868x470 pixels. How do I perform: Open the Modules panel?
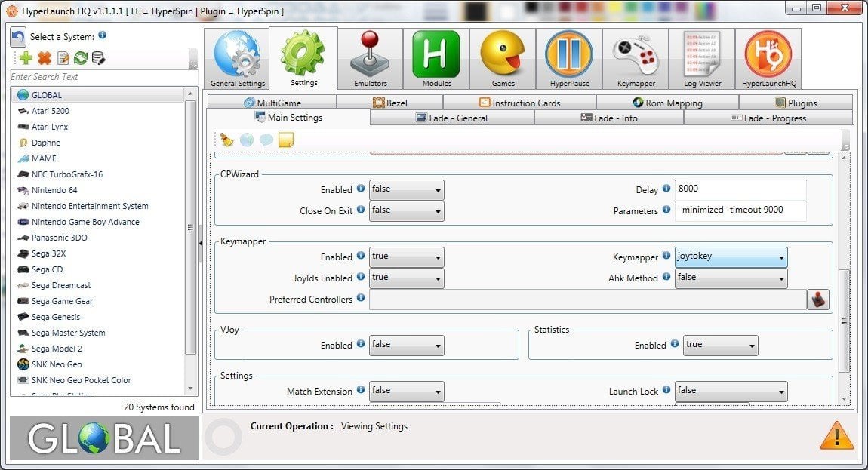pos(436,53)
